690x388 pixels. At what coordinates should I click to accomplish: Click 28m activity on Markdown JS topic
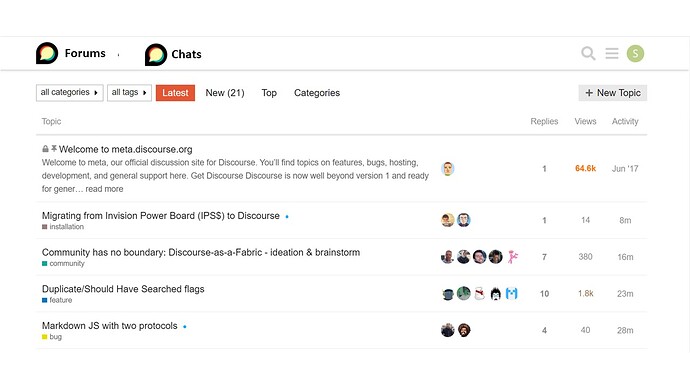(625, 330)
